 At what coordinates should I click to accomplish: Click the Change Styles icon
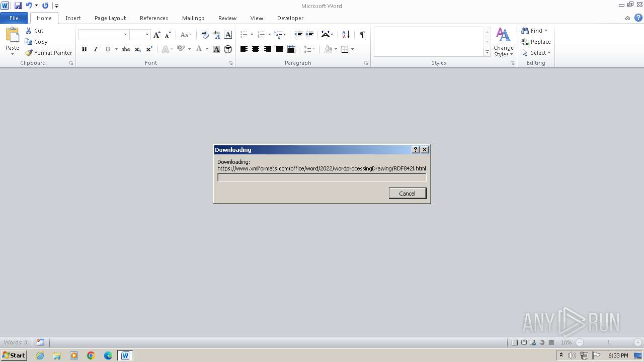coord(503,35)
